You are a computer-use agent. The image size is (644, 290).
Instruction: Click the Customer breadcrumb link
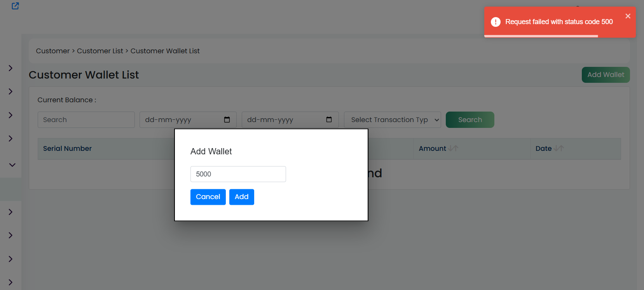pos(53,51)
